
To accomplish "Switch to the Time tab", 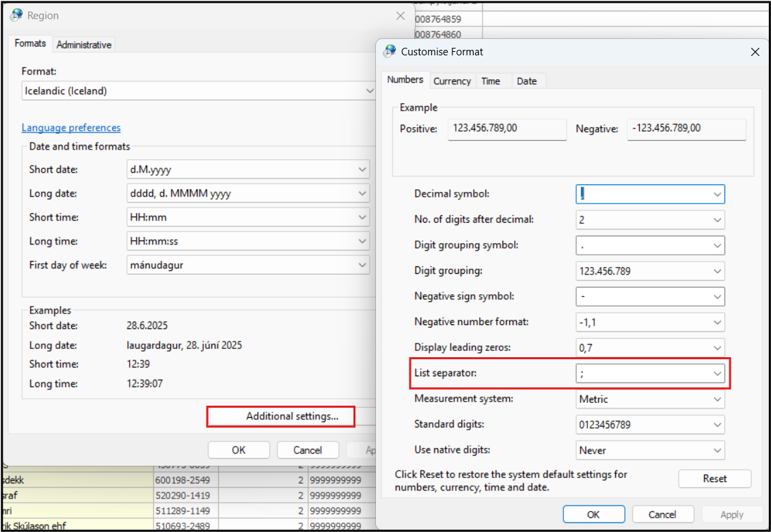I will coord(491,81).
